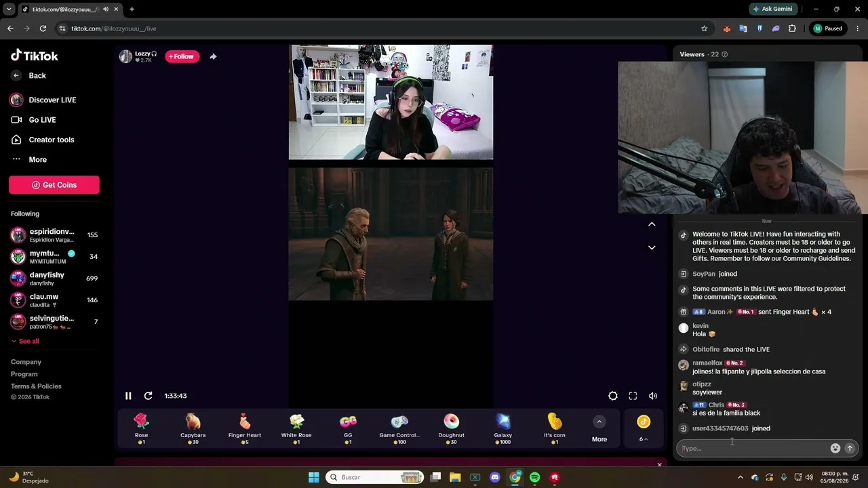The width and height of the screenshot is (868, 488).
Task: Follow the streamer Lozzy
Action: click(x=182, y=57)
